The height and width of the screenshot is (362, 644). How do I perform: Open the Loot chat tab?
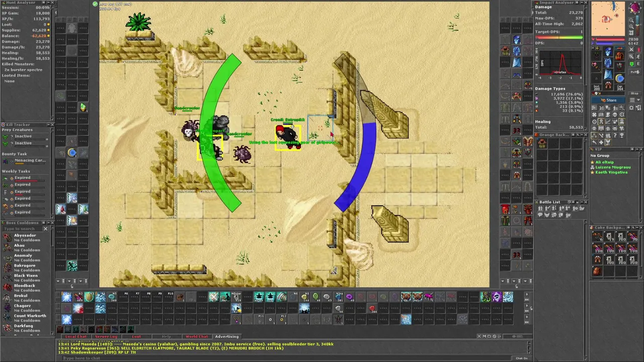[136, 336]
